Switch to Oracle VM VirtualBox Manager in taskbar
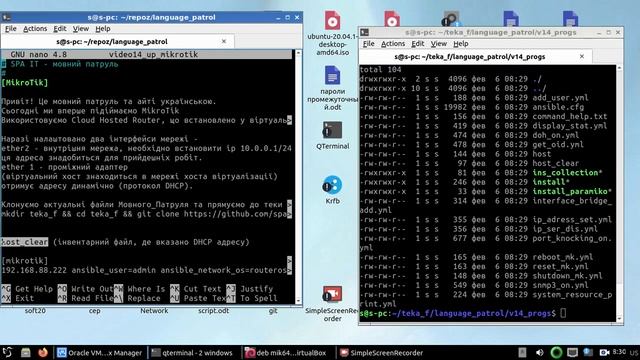Viewport: 640px width, 360px height. pos(100,353)
